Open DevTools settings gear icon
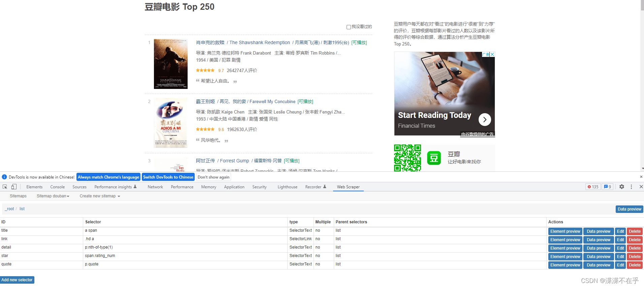This screenshot has width=644, height=287. [x=622, y=187]
